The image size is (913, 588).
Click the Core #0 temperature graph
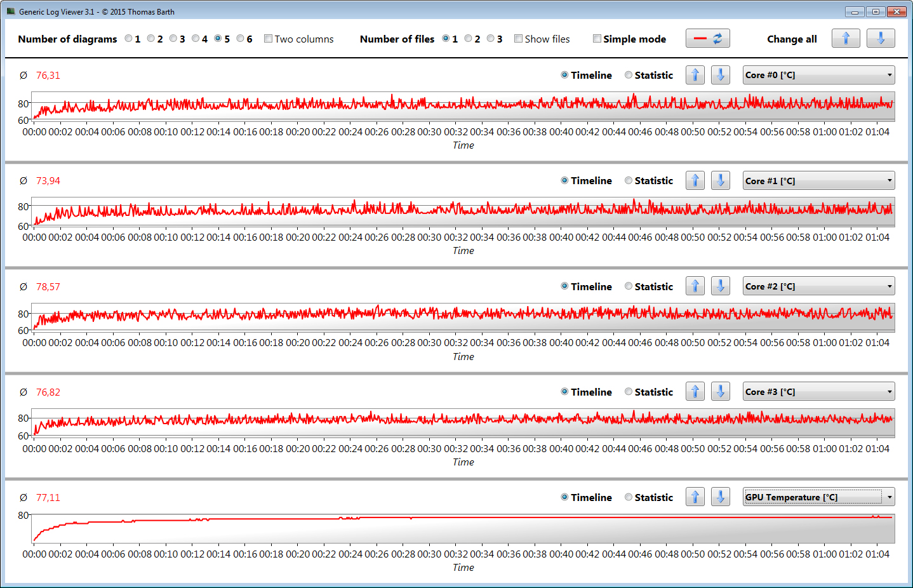463,107
